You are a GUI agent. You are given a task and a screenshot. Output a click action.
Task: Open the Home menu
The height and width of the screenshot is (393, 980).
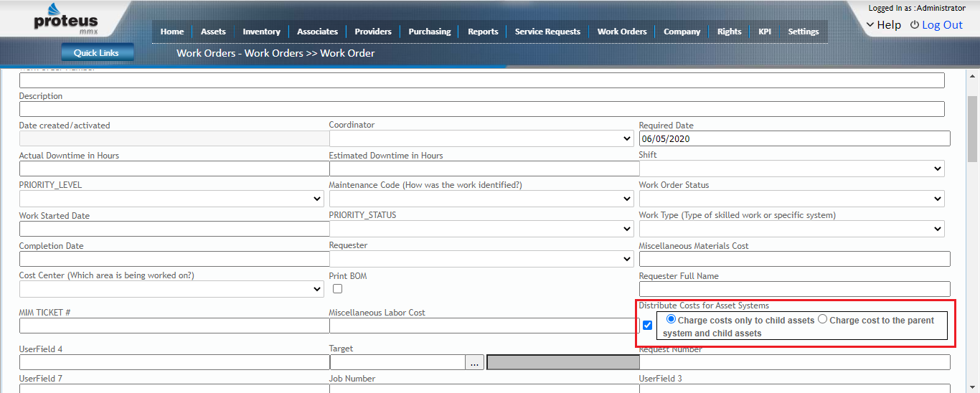172,32
